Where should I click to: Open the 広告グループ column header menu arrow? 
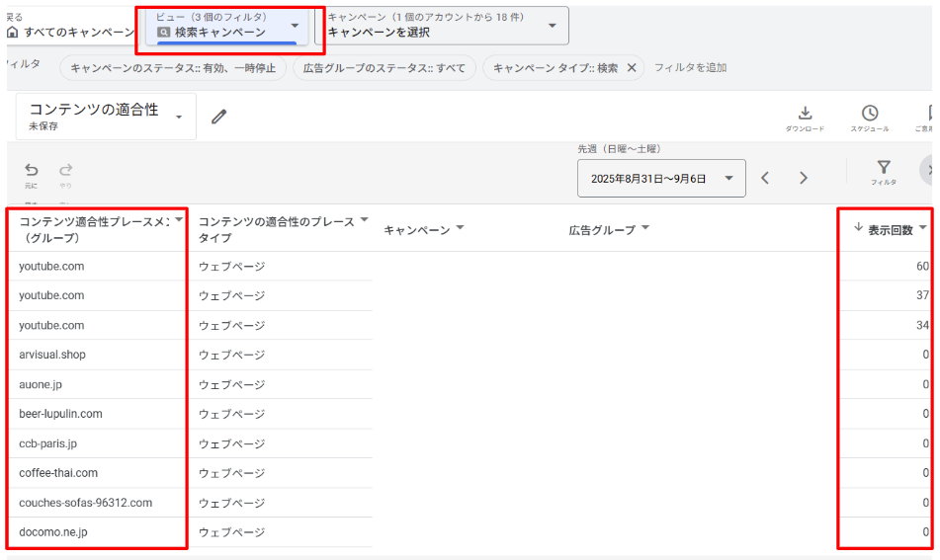pyautogui.click(x=645, y=227)
